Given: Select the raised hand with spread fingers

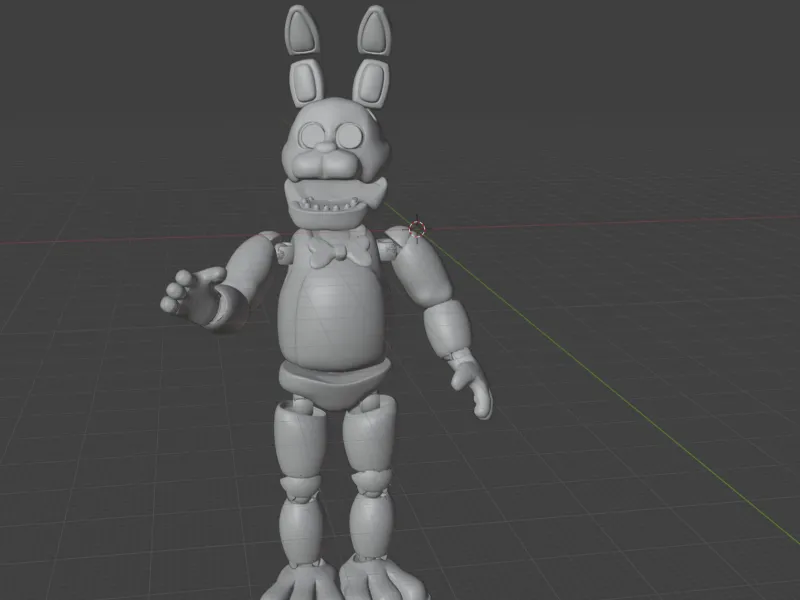Looking at the screenshot, I should [x=194, y=297].
